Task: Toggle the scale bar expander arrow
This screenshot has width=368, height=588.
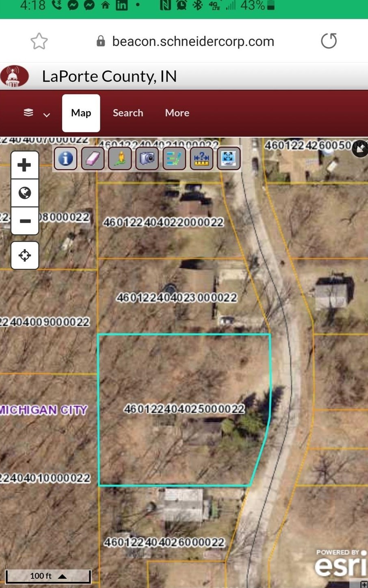Action: coord(62,575)
